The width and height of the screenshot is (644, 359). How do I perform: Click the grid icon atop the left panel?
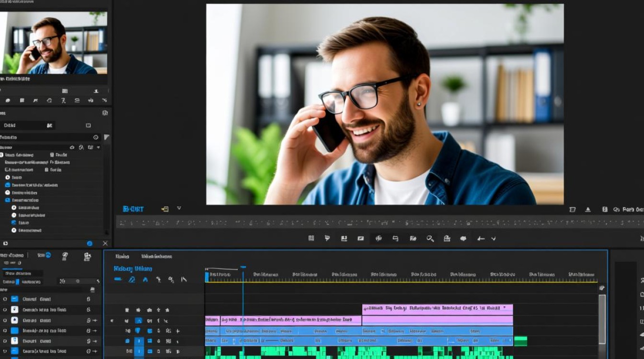[x=65, y=91]
